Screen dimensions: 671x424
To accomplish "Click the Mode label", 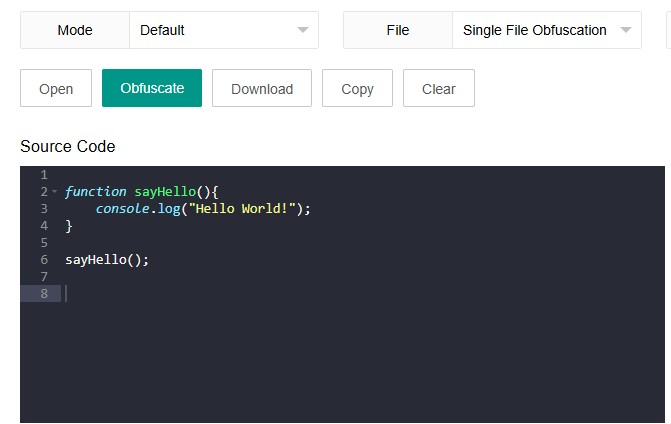I will point(75,30).
